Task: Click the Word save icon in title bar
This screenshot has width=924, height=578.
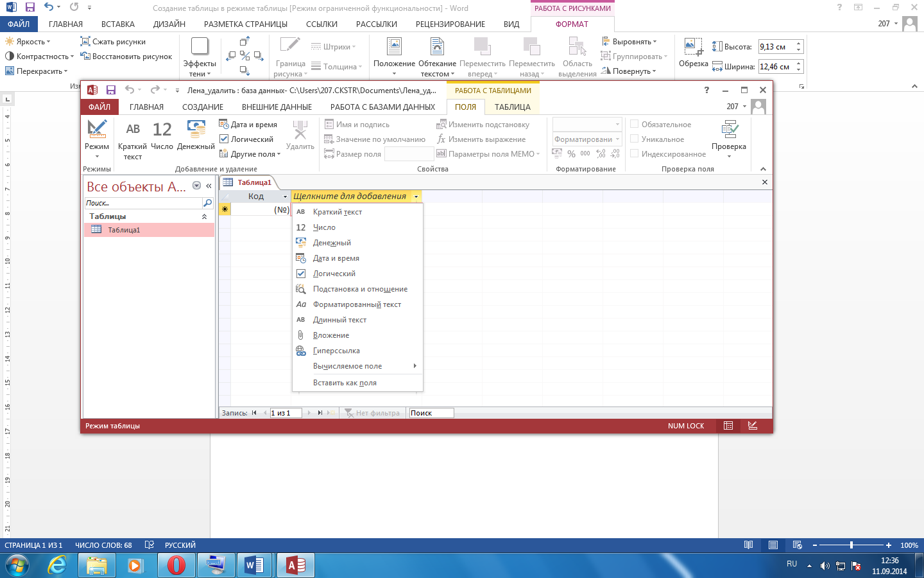Action: coord(30,8)
